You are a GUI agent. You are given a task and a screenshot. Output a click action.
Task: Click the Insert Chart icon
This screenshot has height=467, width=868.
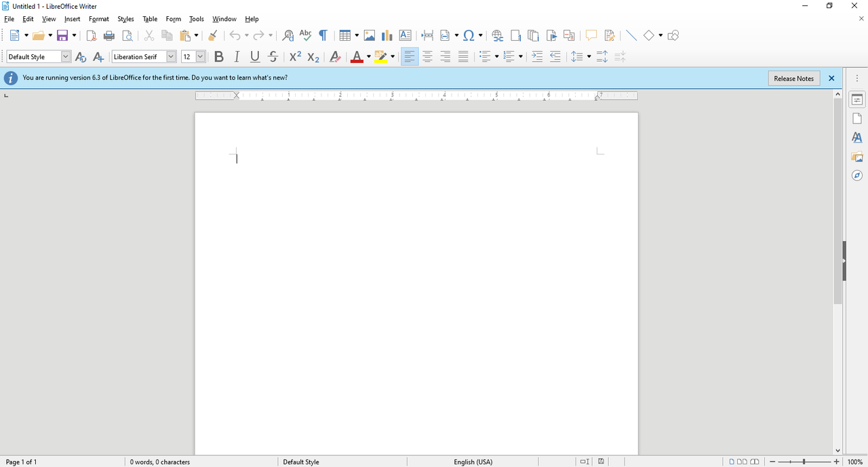pos(387,35)
